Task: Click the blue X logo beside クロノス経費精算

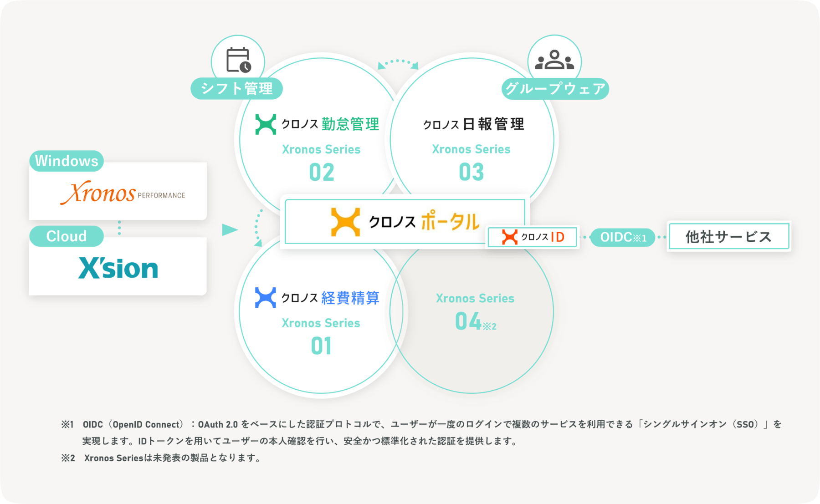Action: click(266, 298)
